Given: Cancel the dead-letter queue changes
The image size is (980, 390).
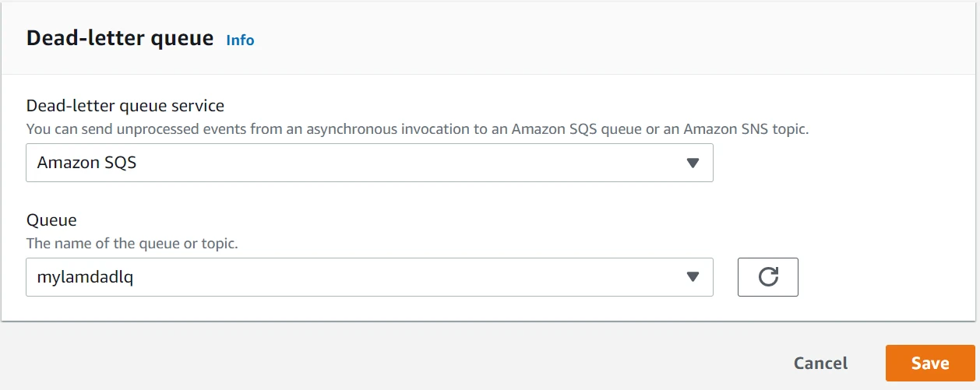Looking at the screenshot, I should click(x=820, y=363).
